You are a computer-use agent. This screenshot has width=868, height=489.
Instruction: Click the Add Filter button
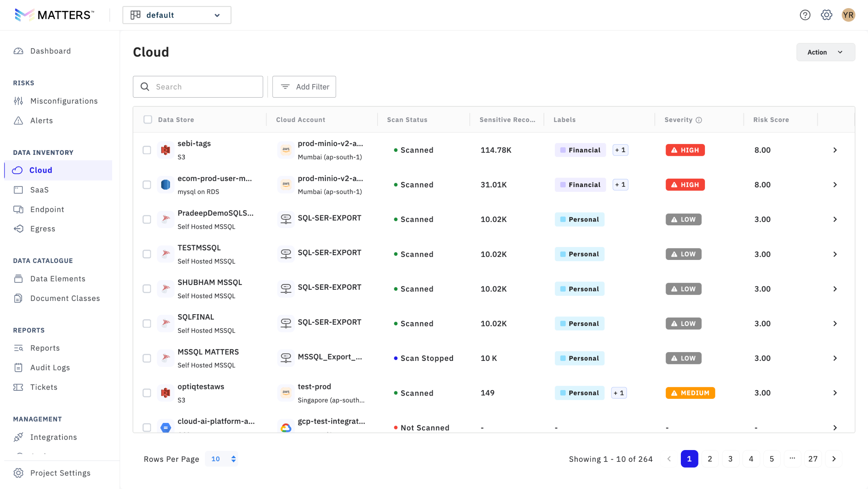coord(304,87)
